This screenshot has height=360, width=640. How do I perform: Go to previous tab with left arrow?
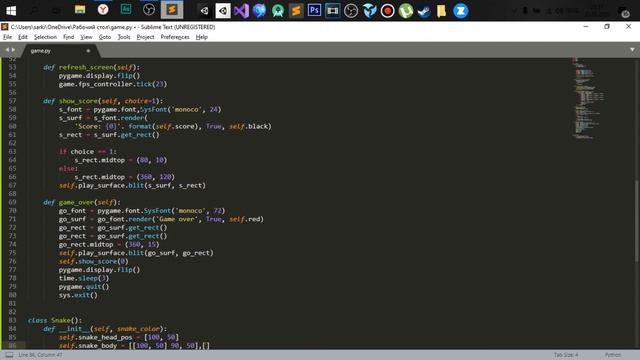(7, 50)
